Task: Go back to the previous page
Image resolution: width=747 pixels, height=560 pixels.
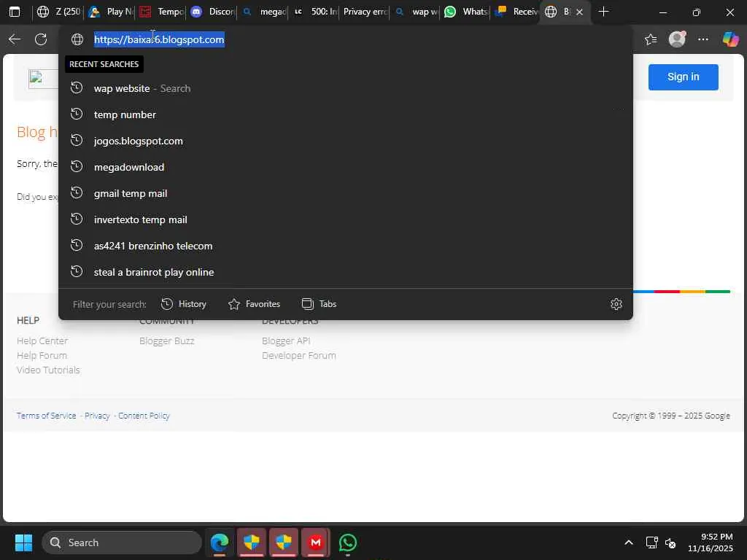Action: pos(15,39)
